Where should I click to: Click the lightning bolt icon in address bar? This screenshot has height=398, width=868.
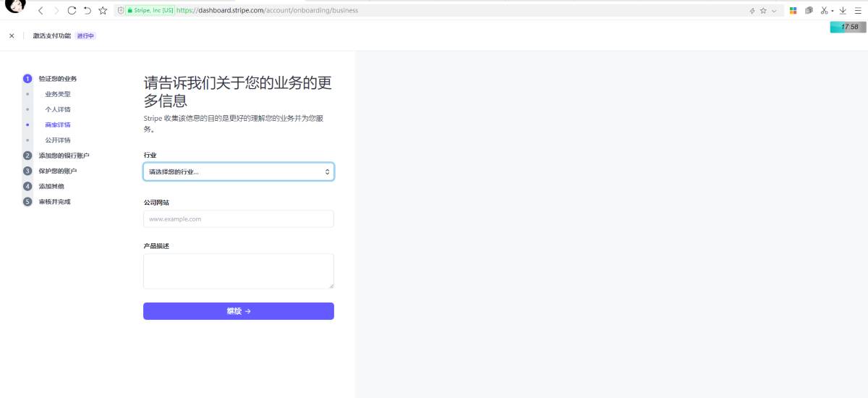[x=752, y=11]
